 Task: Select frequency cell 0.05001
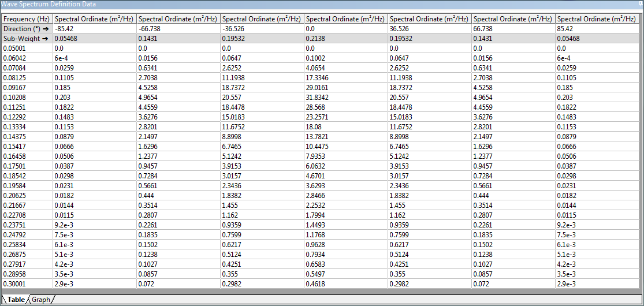[27, 48]
